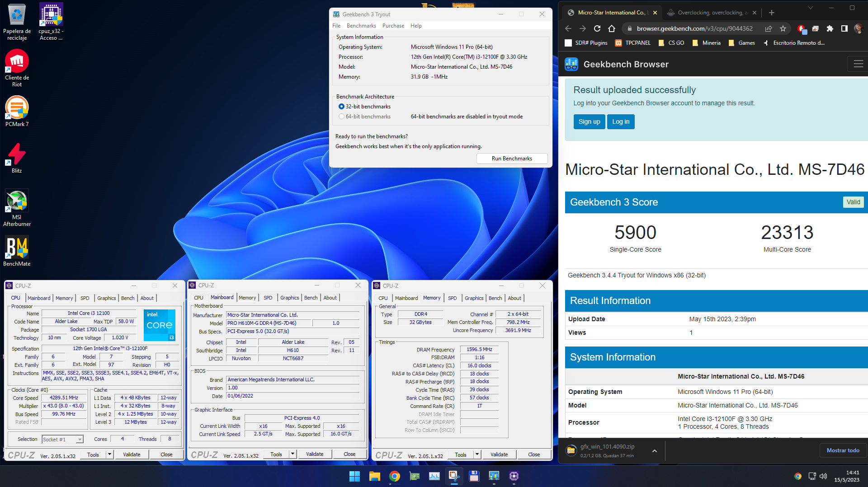Click Mostrar todo in downloads bar
This screenshot has width=868, height=487.
tap(843, 450)
